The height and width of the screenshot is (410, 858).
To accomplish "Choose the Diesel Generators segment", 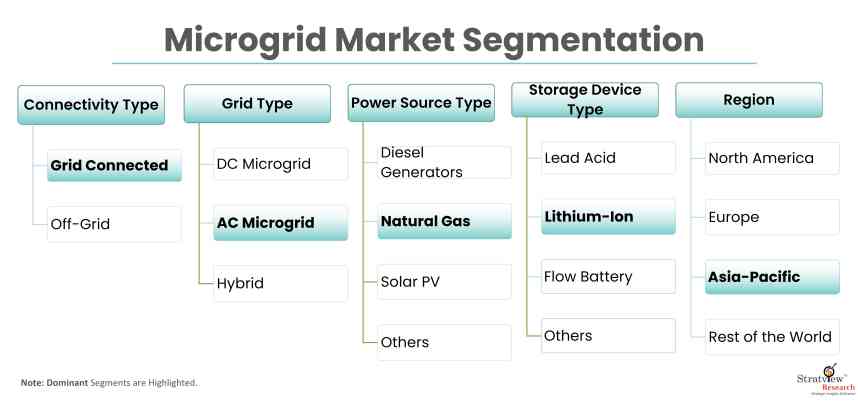I will tap(444, 163).
